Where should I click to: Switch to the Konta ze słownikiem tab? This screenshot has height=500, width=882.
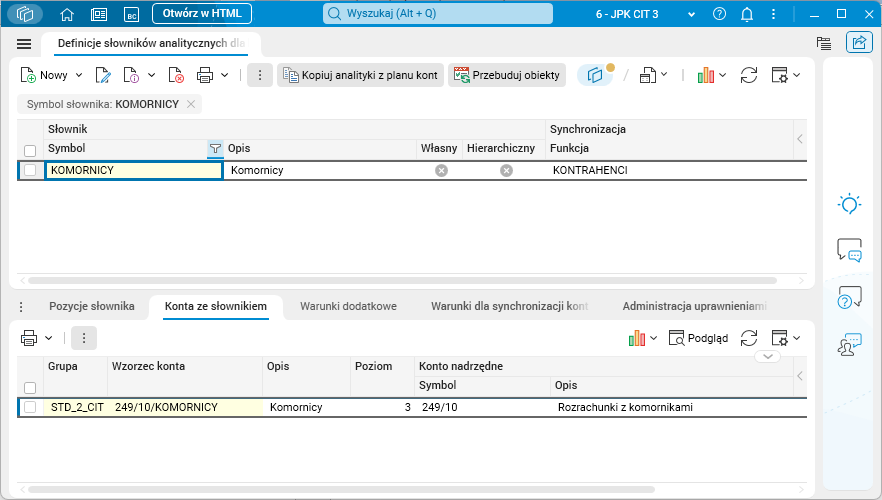coord(216,306)
